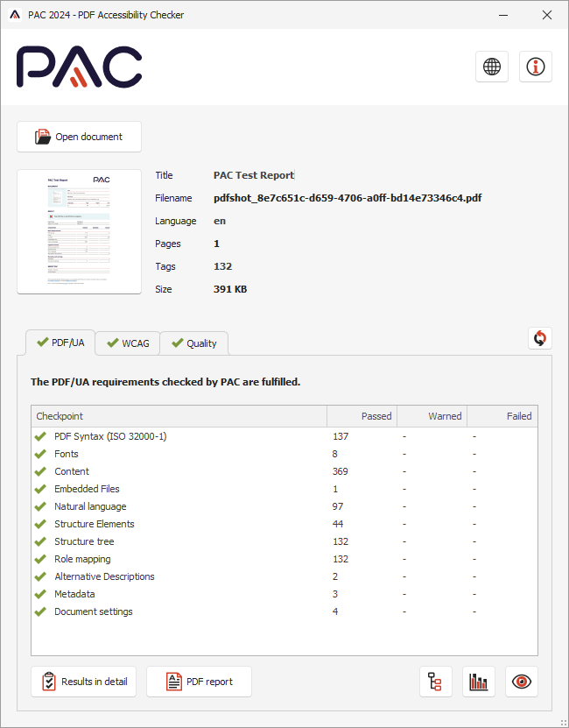The height and width of the screenshot is (728, 569).
Task: Select the Structure tree checkpoint row
Action: pos(284,541)
